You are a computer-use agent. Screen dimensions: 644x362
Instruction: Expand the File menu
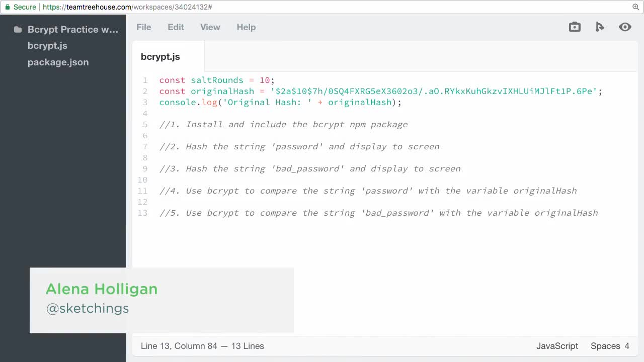(x=144, y=27)
